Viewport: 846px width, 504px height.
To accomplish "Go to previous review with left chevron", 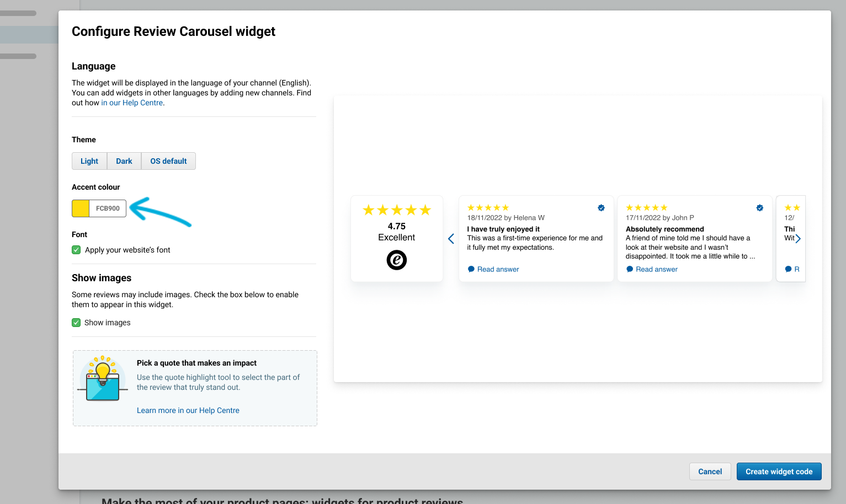I will point(451,239).
